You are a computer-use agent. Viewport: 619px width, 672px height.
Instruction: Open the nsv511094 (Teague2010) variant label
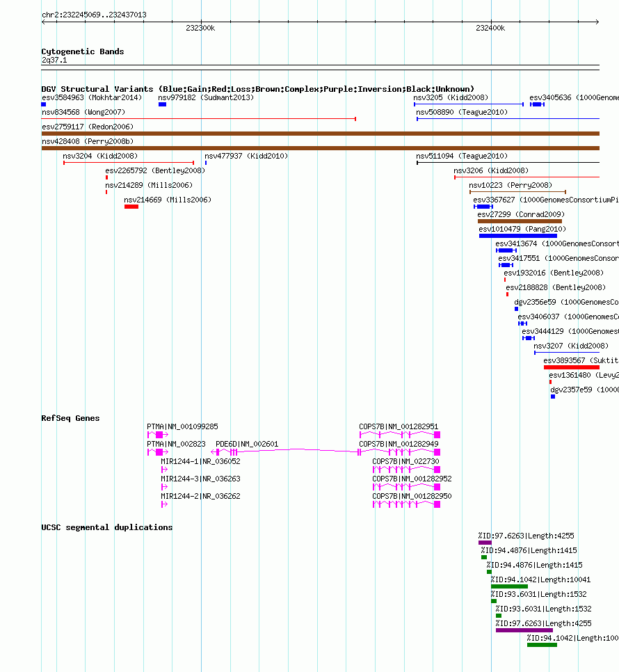click(x=462, y=156)
